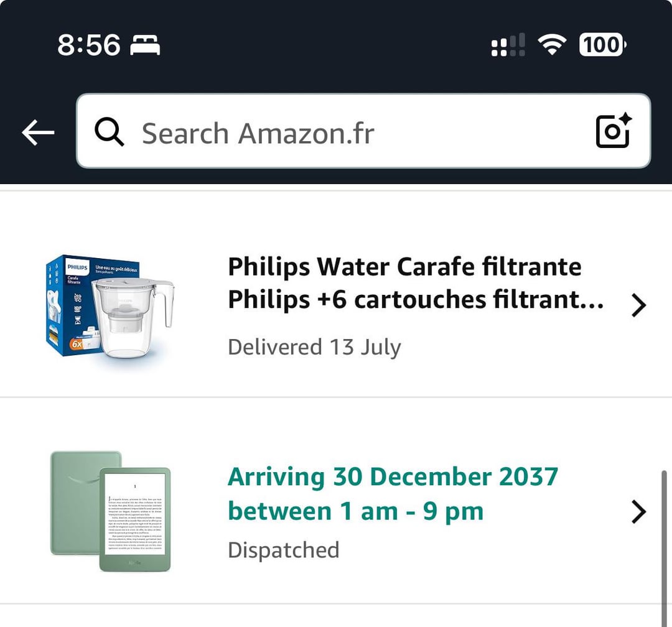Expand the Kindle order chevron

(638, 511)
